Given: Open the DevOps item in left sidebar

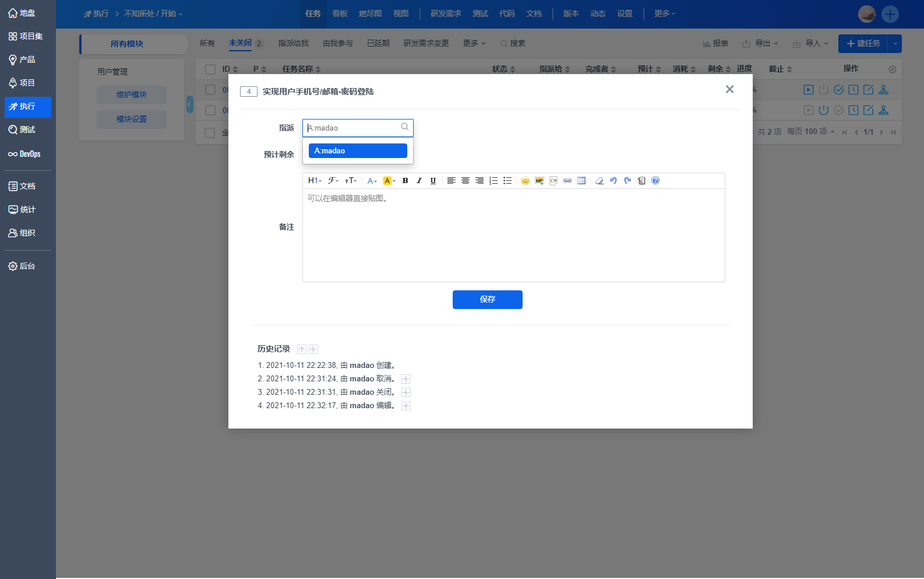Looking at the screenshot, I should [x=27, y=154].
